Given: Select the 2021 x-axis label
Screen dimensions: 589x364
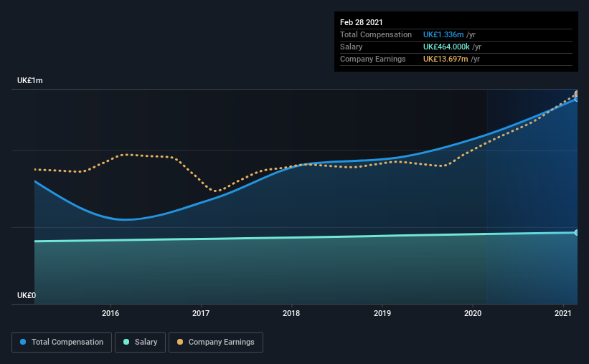Looking at the screenshot, I should tap(563, 313).
